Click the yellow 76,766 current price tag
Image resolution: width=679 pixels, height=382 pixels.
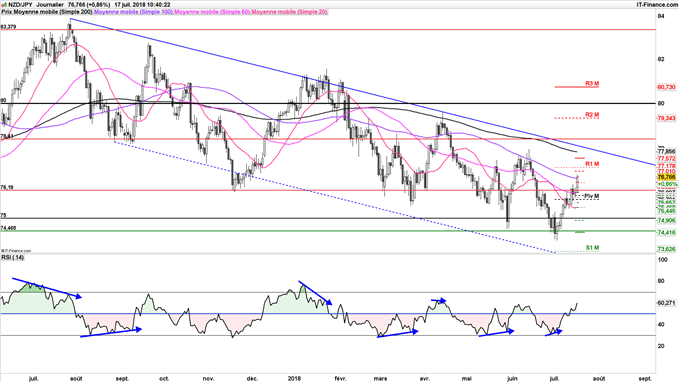666,177
